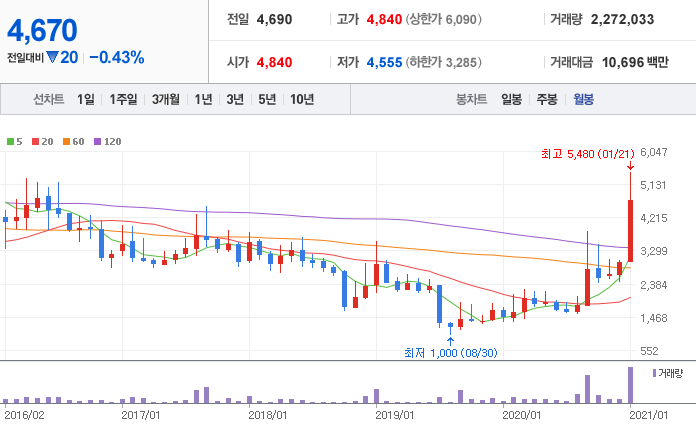Image resolution: width=696 pixels, height=438 pixels.
Task: Click the blue down-triangle next to 전일대비
Action: pos(52,57)
